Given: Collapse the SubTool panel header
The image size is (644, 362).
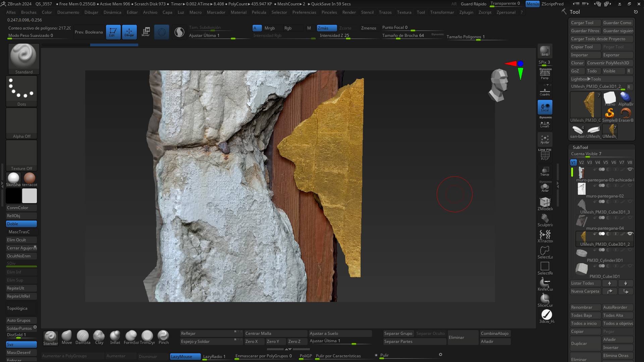Looking at the screenshot, I should click(580, 147).
